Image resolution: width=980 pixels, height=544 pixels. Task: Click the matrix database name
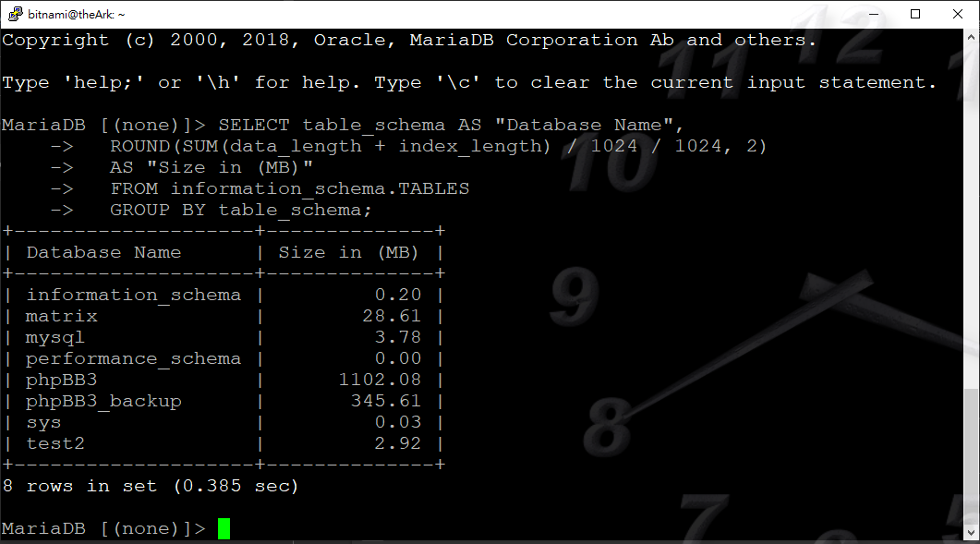click(x=61, y=316)
